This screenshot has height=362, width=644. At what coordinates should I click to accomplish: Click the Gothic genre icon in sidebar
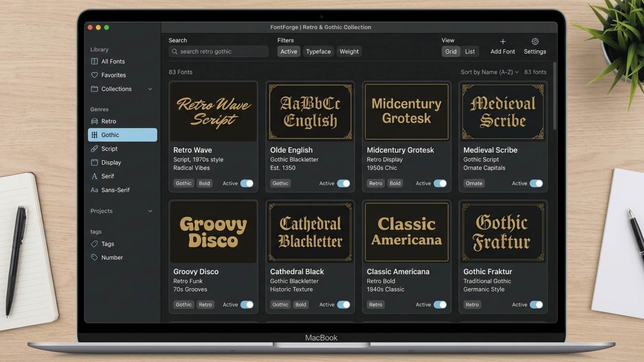click(95, 135)
